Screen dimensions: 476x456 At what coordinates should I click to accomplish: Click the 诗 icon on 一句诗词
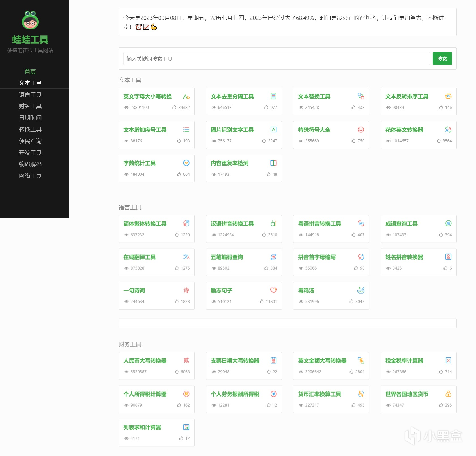186,290
